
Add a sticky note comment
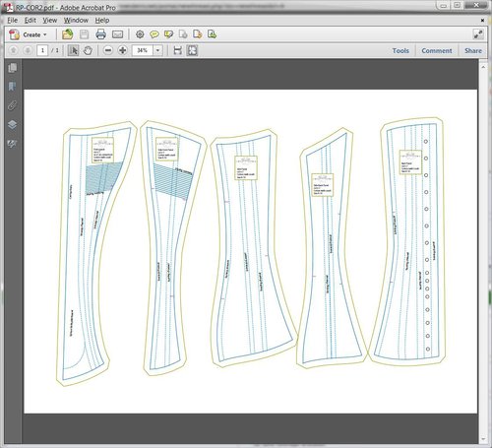point(154,34)
